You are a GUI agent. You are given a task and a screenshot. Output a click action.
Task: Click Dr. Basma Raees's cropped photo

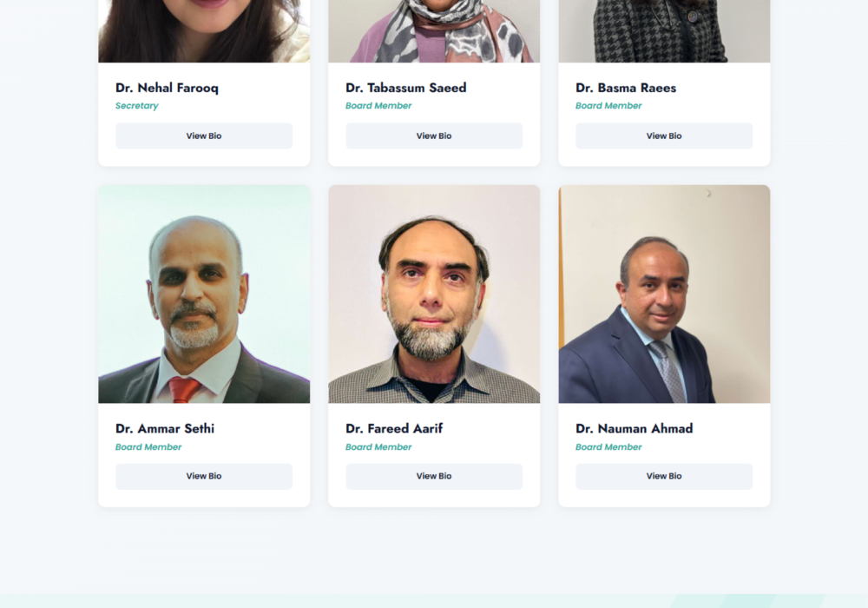coord(664,31)
